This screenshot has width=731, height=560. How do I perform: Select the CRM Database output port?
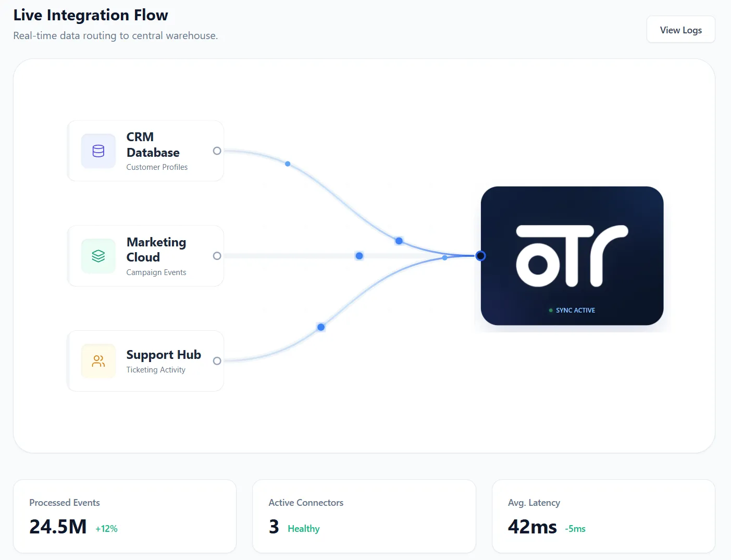coord(217,151)
